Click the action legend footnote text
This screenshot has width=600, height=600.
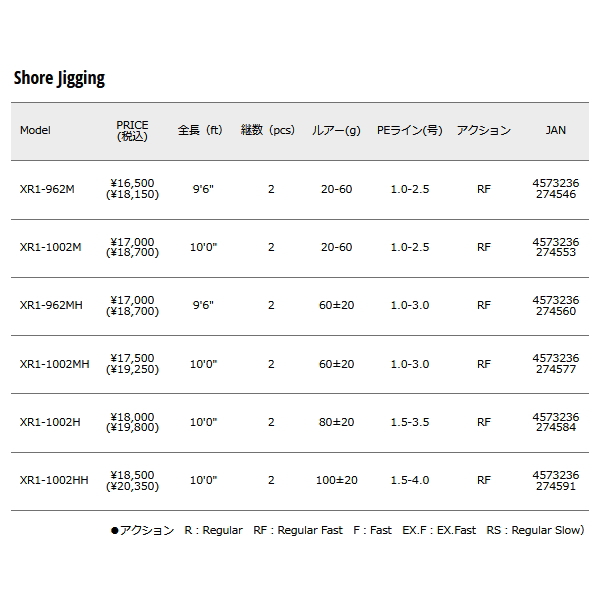click(x=347, y=531)
